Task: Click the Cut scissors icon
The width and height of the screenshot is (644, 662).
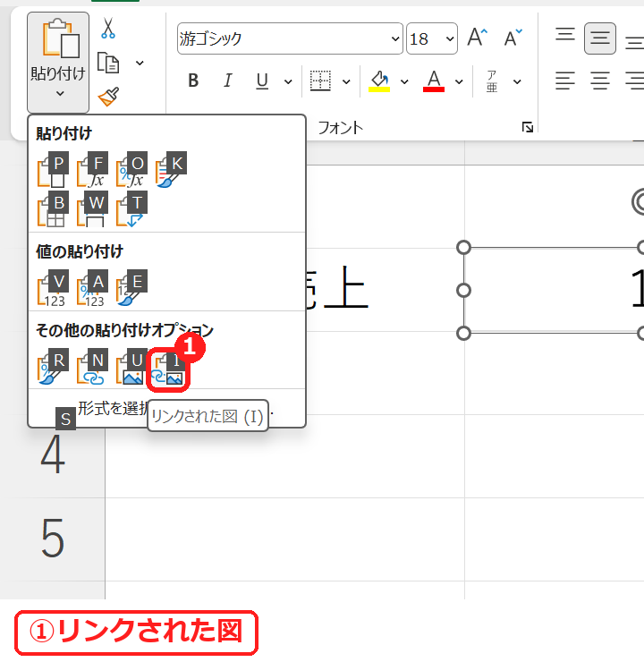Action: [108, 28]
